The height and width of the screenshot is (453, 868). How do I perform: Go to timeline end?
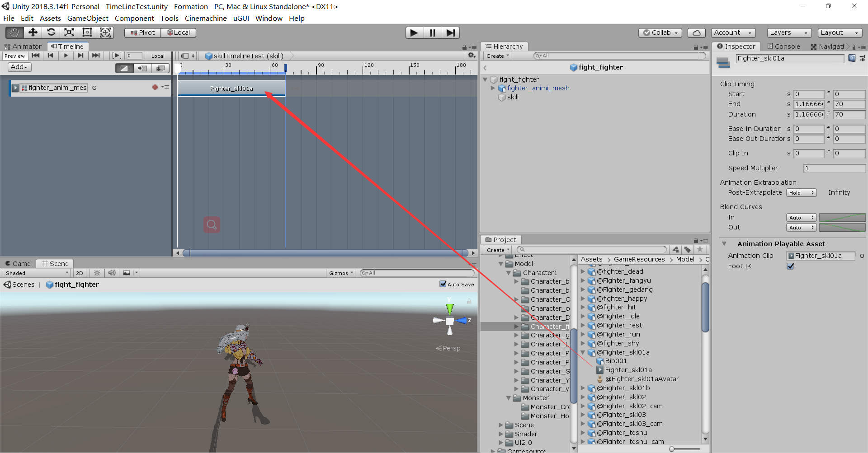pos(95,56)
